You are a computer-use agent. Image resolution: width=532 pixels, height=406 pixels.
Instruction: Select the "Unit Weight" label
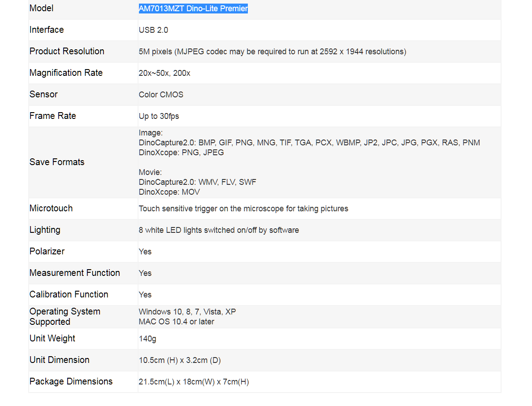(x=52, y=338)
